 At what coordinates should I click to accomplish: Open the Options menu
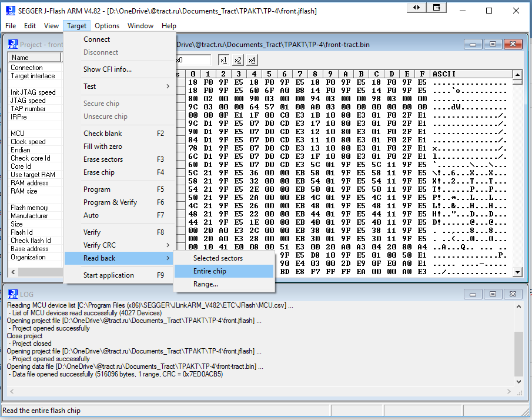click(107, 26)
